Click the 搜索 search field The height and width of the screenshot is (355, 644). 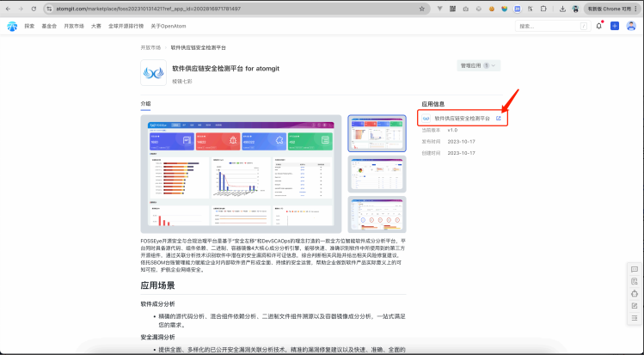553,26
